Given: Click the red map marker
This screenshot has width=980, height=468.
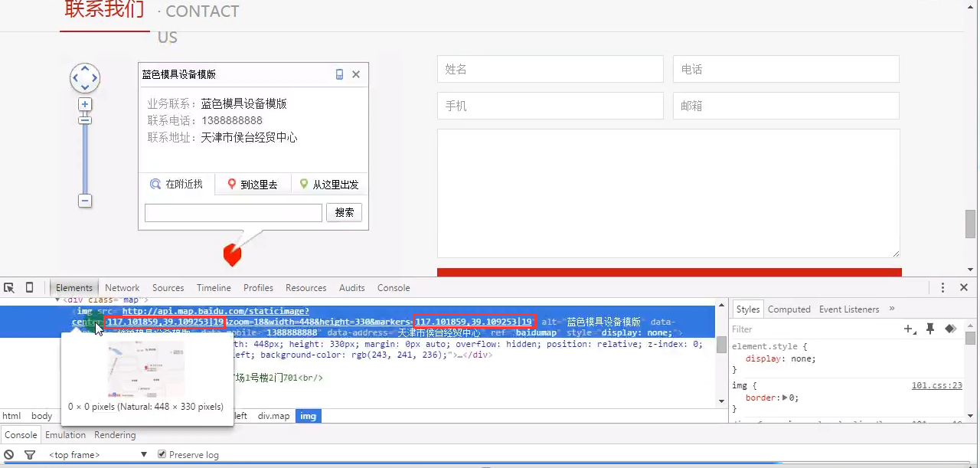Looking at the screenshot, I should coord(232,255).
